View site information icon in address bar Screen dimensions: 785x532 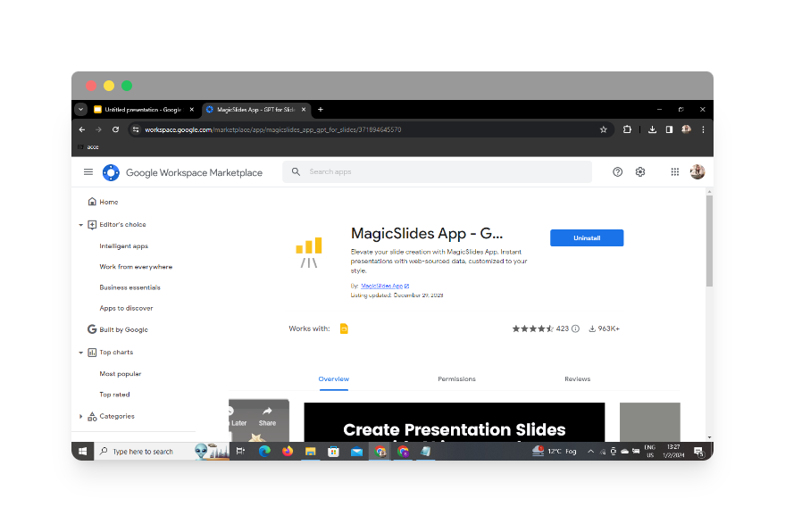(136, 129)
